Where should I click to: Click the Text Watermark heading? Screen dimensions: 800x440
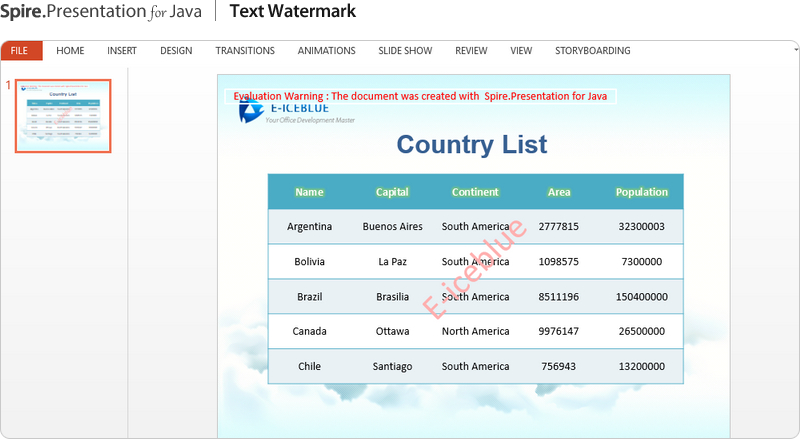pos(293,11)
